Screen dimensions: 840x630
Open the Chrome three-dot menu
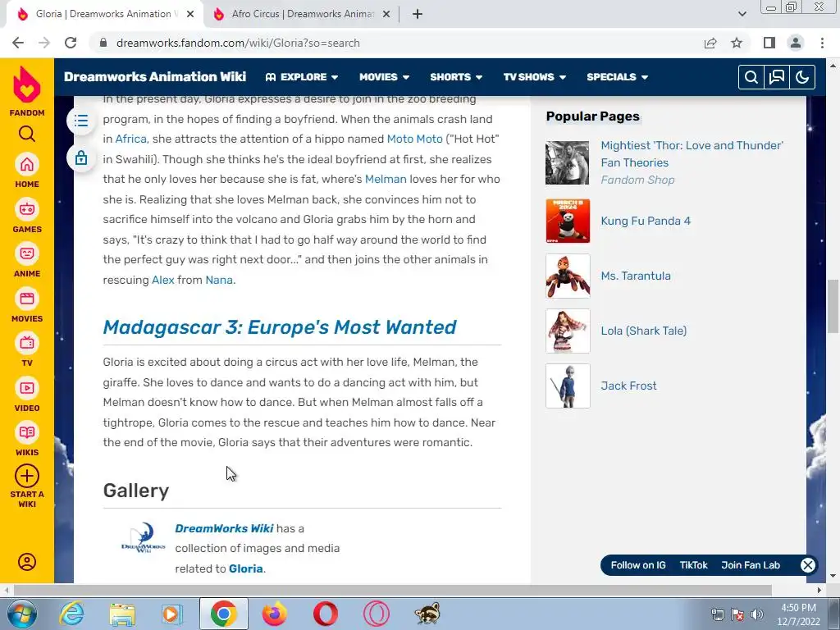point(822,43)
